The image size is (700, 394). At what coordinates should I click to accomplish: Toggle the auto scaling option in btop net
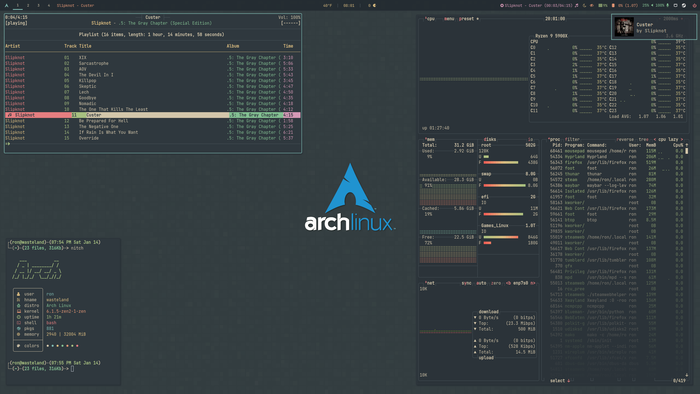point(481,283)
